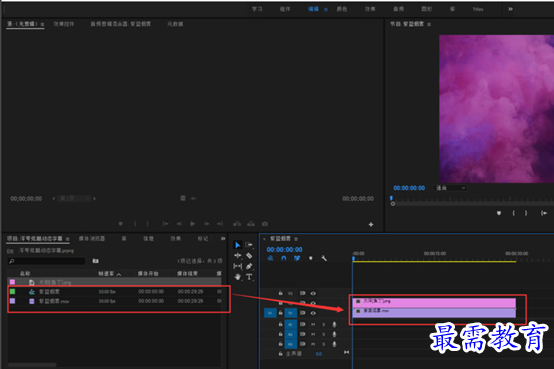Open the Source monitor button editor plus

tap(371, 224)
